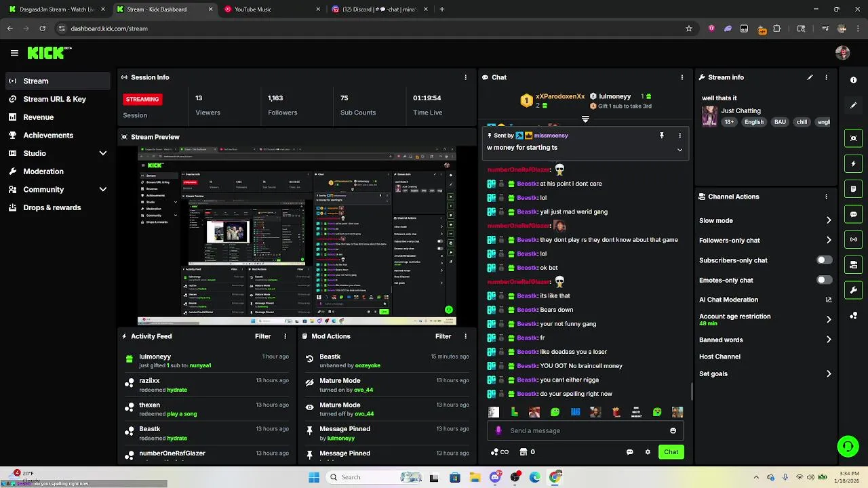Toggle Subscribers-only chat switch
Viewport: 868px width, 488px height.
tap(824, 260)
